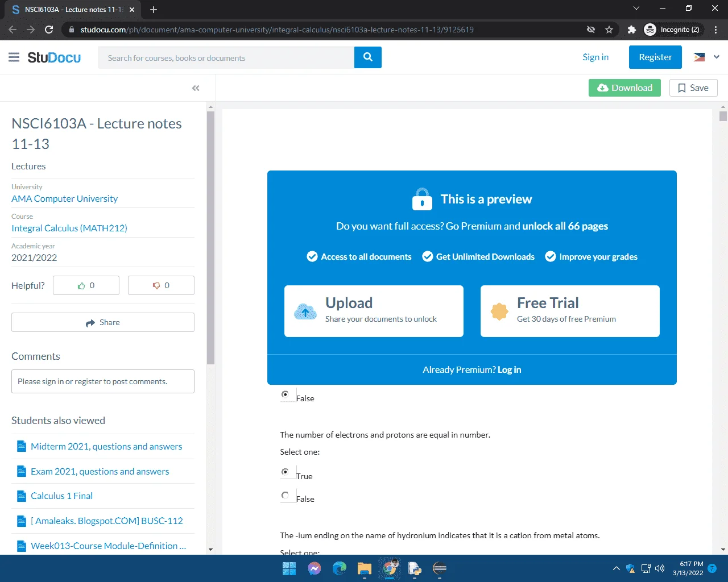Bookmark this page with star icon
The width and height of the screenshot is (728, 582).
[609, 30]
